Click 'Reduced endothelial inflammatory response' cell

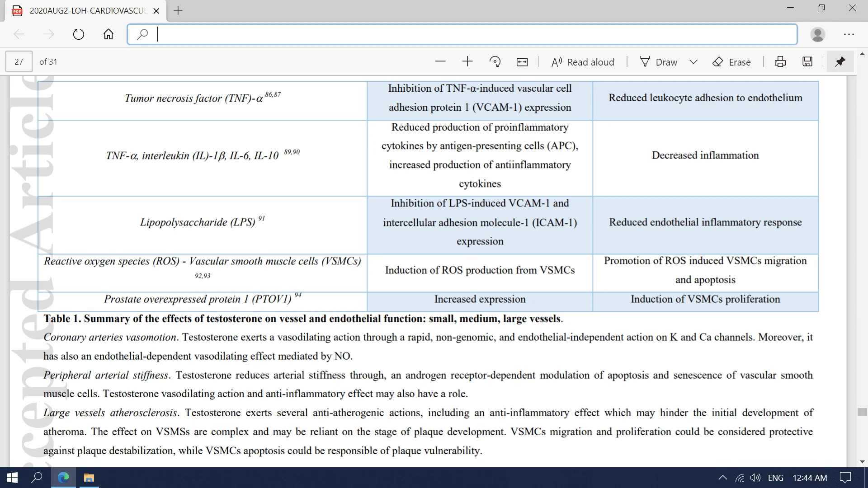[705, 225]
